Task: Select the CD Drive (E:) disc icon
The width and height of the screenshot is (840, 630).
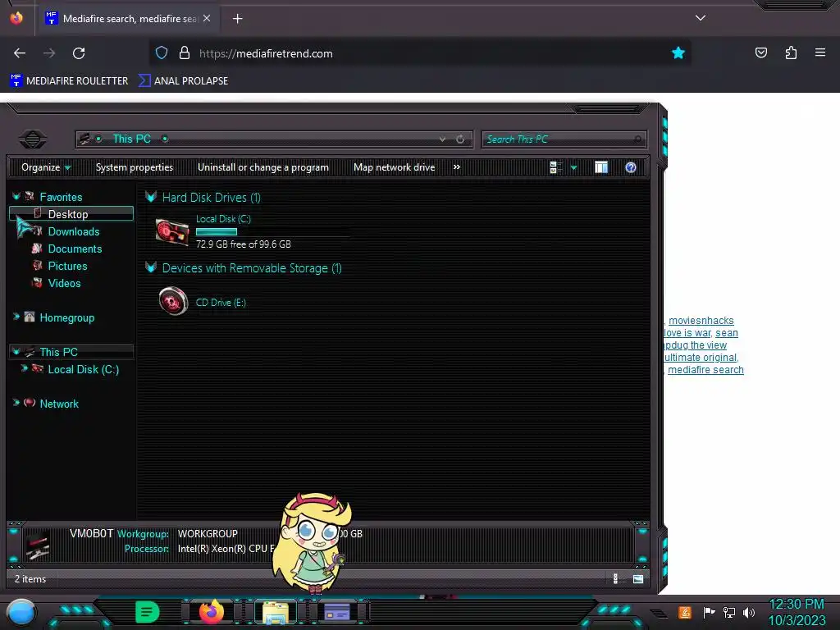Action: click(x=174, y=300)
